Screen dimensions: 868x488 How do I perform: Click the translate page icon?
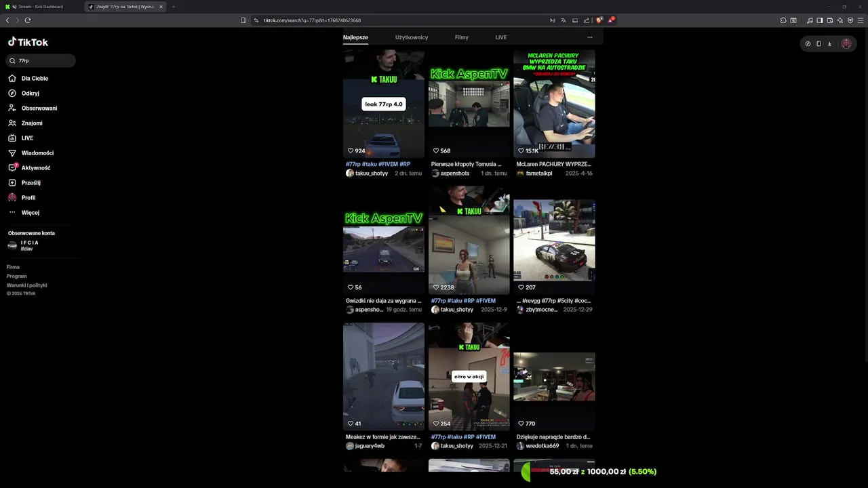click(564, 20)
